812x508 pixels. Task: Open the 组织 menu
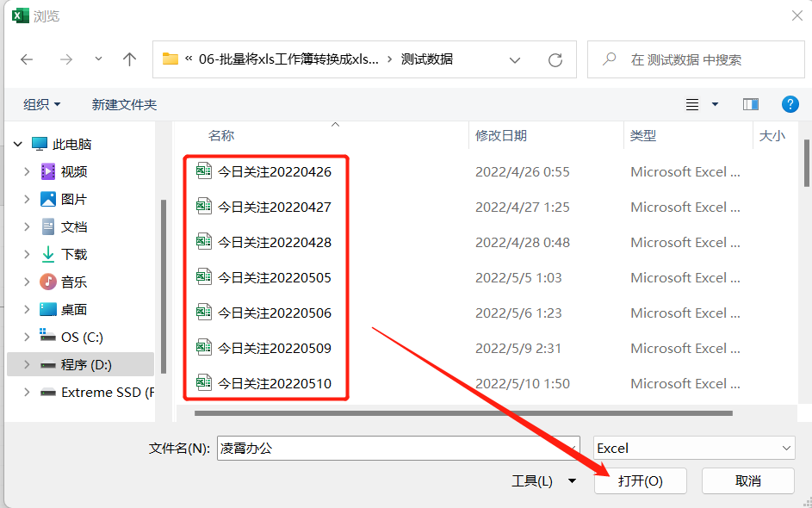[41, 104]
